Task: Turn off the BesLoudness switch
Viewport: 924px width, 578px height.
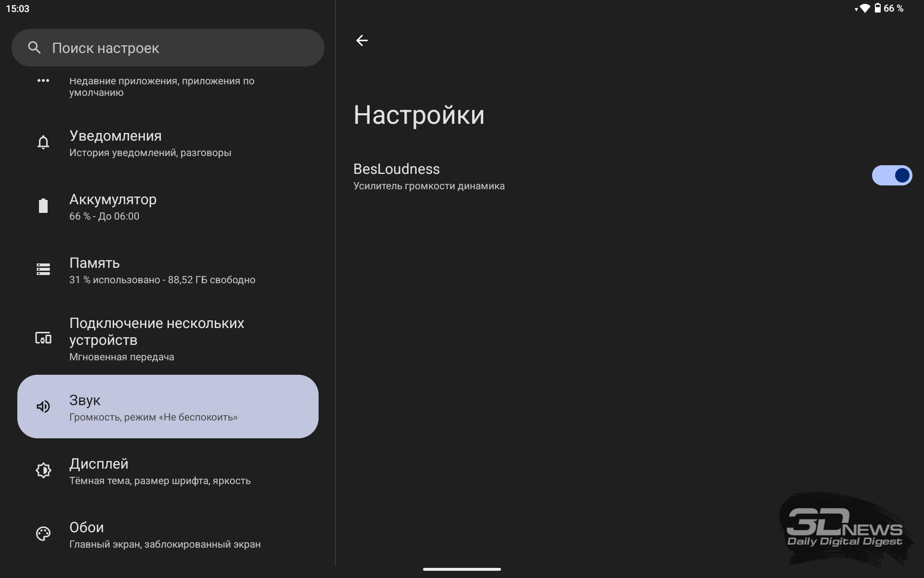Action: (892, 175)
